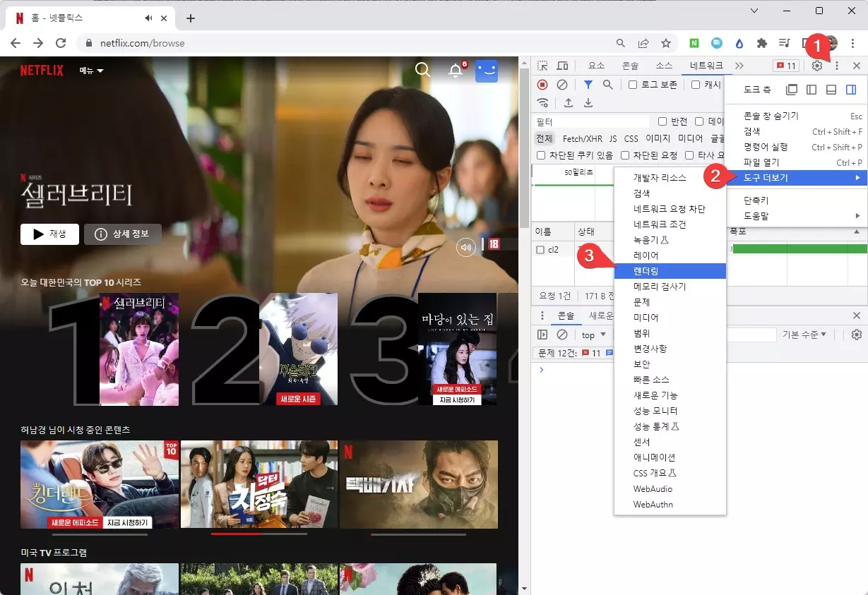The image size is (868, 595).
Task: Click the share page icon in address bar
Action: (643, 43)
